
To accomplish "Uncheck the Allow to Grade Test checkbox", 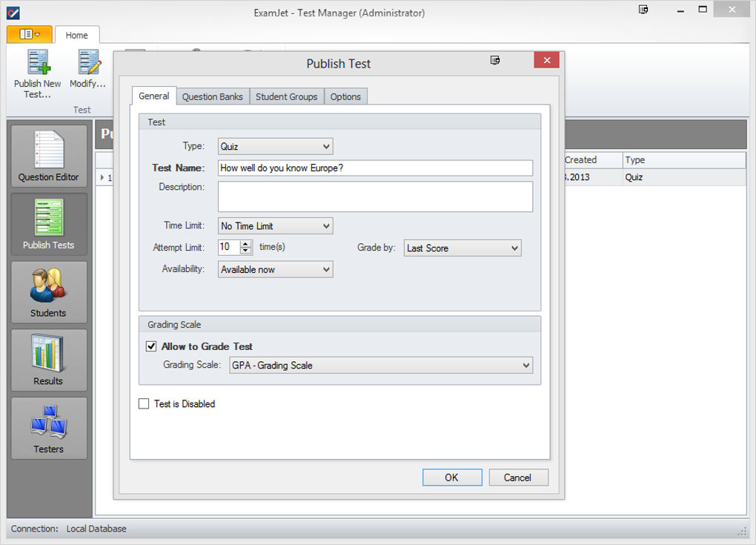I will pos(151,346).
